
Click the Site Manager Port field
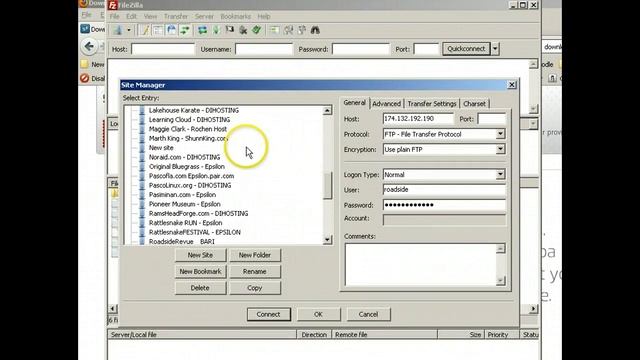491,119
